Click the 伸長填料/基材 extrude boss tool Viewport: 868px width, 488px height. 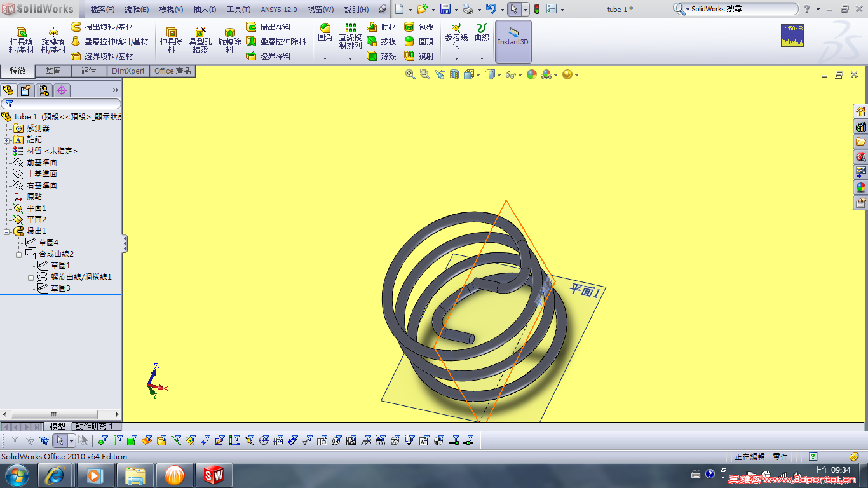click(21, 41)
